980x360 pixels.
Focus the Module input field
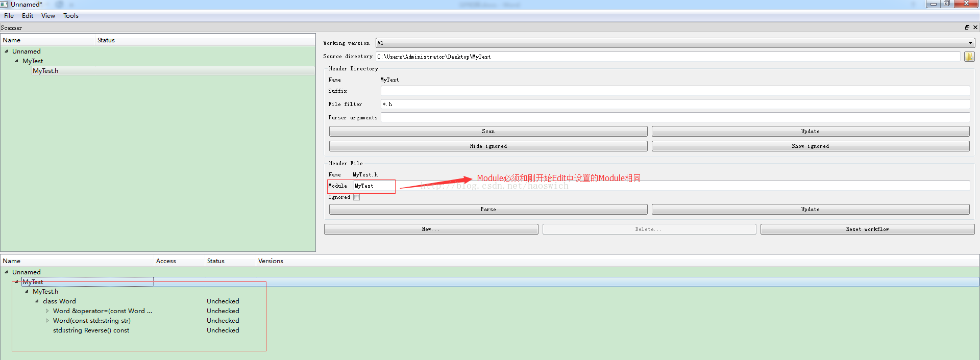(x=661, y=186)
